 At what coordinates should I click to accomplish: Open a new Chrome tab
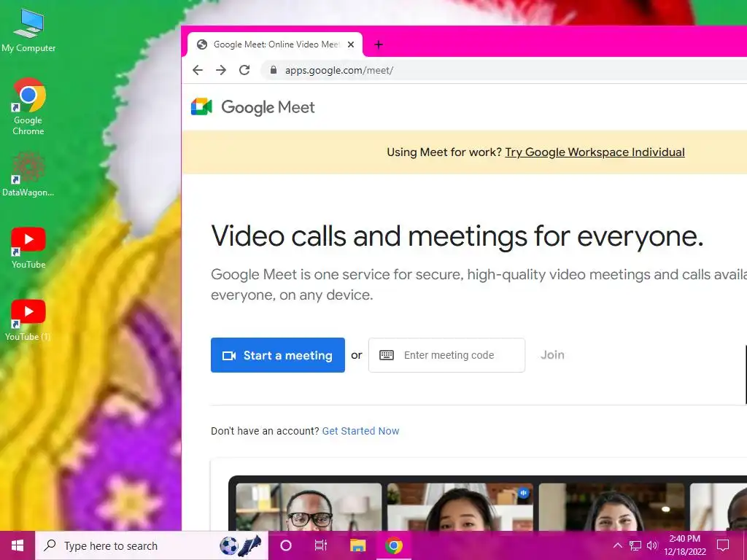point(379,44)
